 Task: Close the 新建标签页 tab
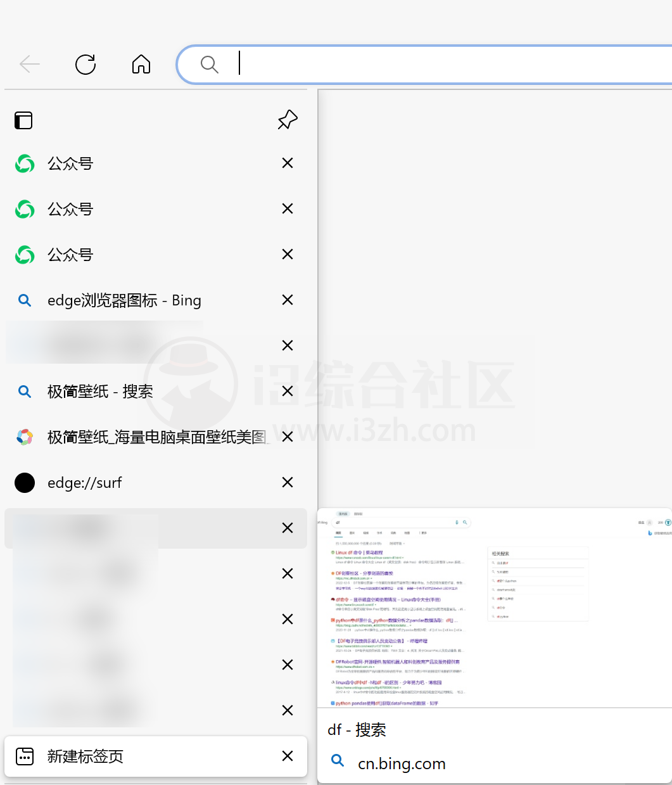coord(288,756)
